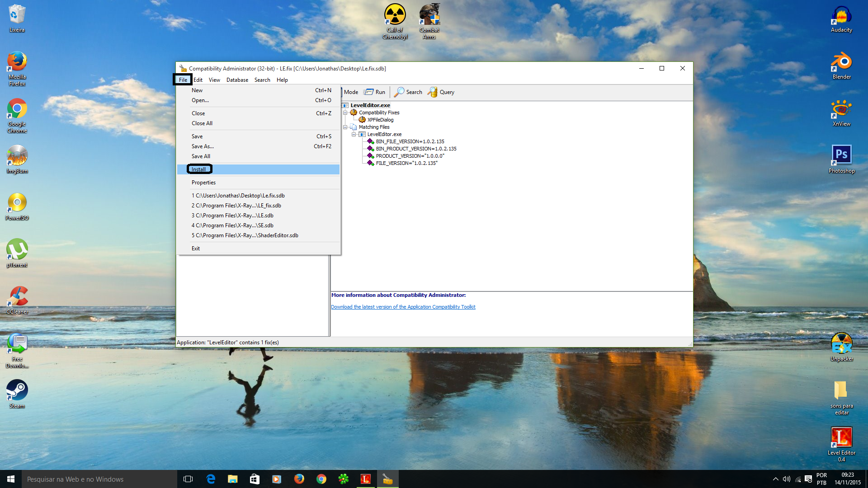The width and height of the screenshot is (868, 488).
Task: Select the Free Download Manager icon
Action: click(x=17, y=351)
